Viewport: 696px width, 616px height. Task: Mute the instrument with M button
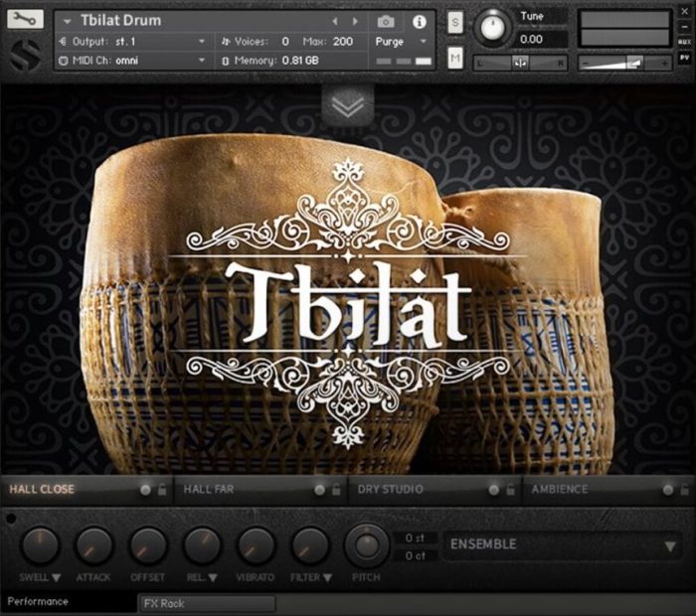[x=455, y=58]
